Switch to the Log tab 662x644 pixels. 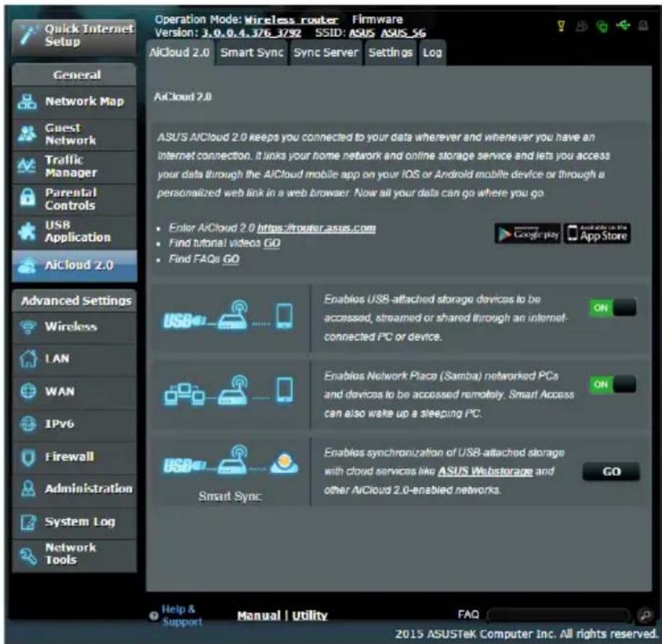click(x=433, y=53)
